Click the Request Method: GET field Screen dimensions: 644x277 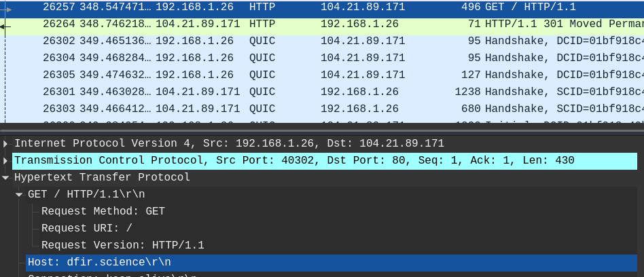(x=103, y=211)
